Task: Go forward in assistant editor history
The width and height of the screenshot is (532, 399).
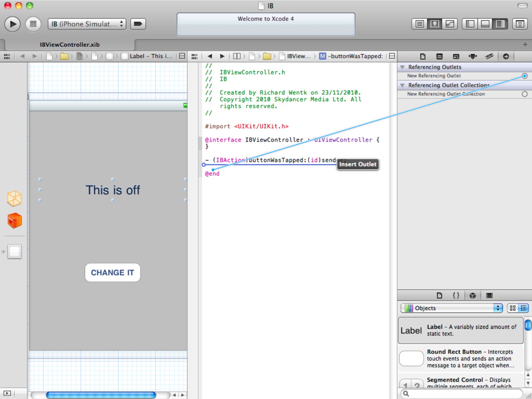Action: 222,56
